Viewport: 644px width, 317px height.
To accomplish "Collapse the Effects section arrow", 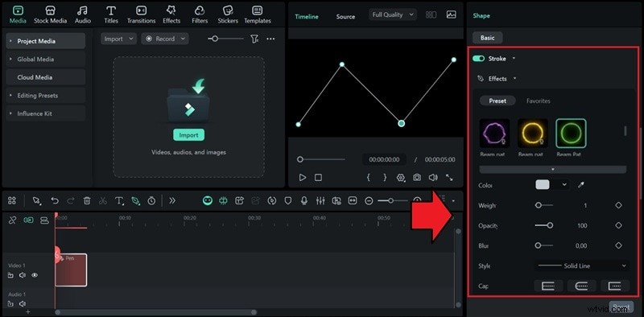I will (x=514, y=78).
